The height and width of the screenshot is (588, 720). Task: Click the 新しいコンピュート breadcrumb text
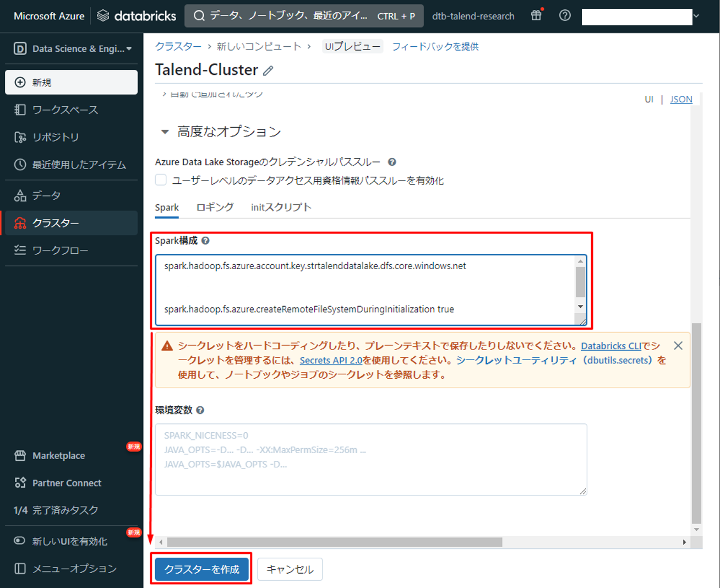[259, 47]
